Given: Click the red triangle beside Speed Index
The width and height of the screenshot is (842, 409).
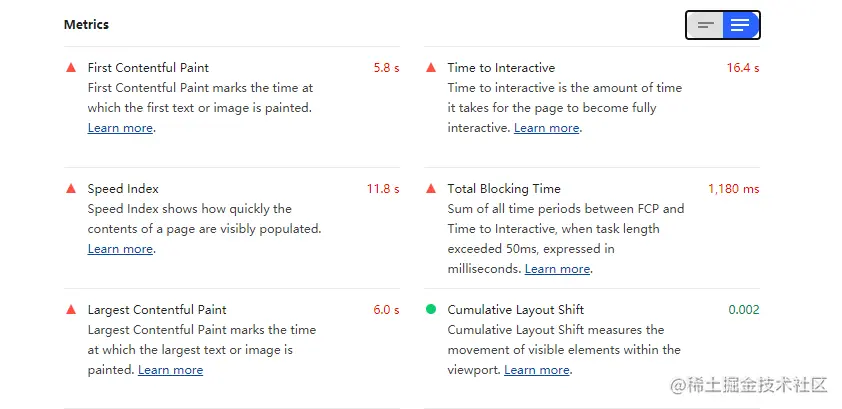Looking at the screenshot, I should click(x=71, y=188).
